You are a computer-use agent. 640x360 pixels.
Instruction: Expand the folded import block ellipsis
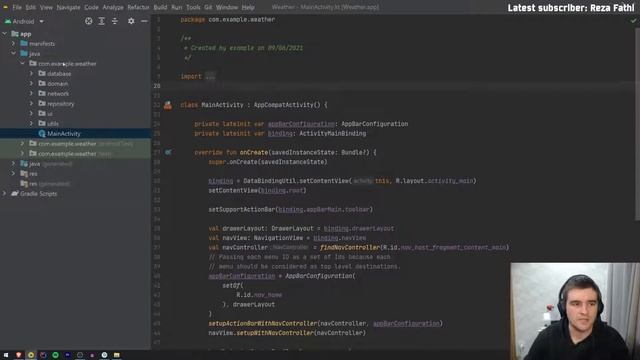coord(210,76)
